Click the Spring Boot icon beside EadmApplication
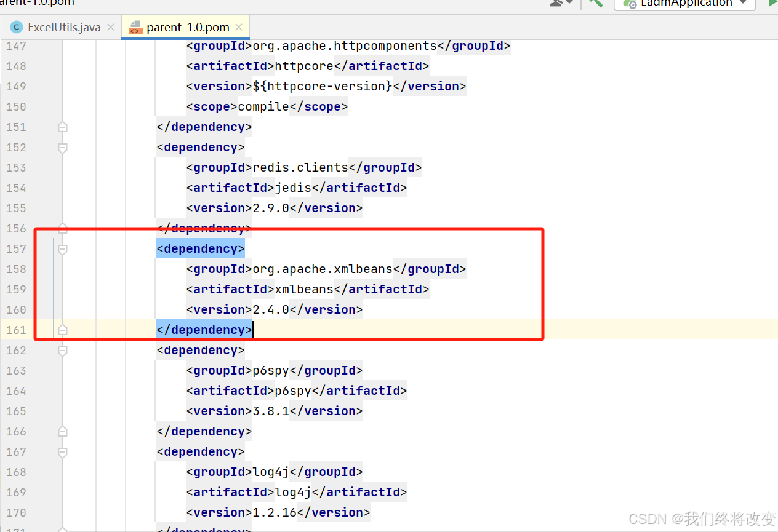 tap(628, 4)
